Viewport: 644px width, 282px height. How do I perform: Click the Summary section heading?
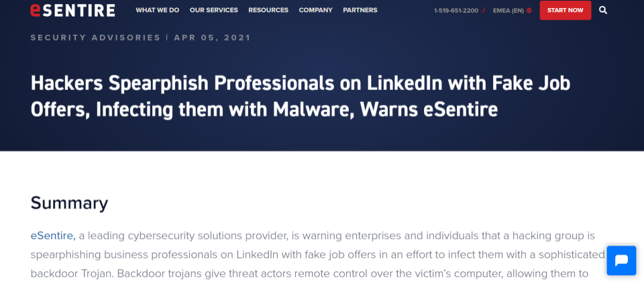point(69,203)
